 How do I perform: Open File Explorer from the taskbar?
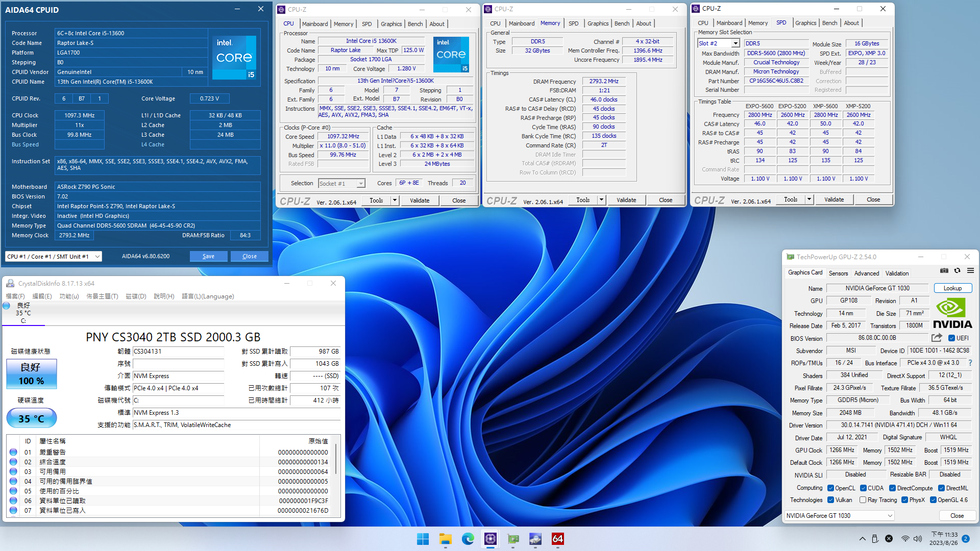446,539
